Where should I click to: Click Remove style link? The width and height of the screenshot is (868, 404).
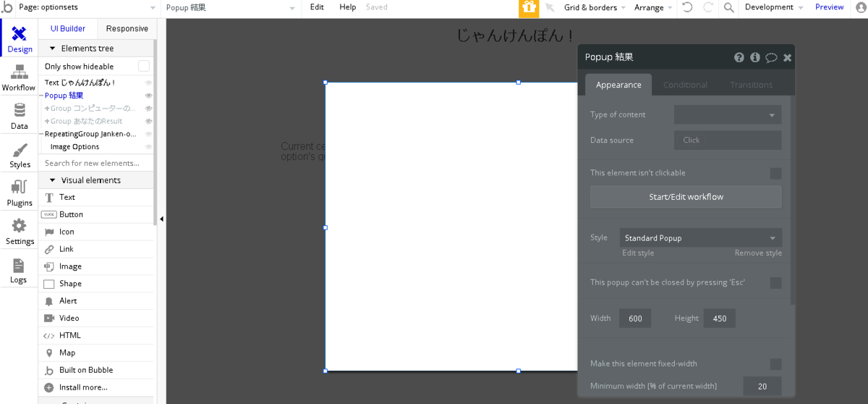pos(758,253)
